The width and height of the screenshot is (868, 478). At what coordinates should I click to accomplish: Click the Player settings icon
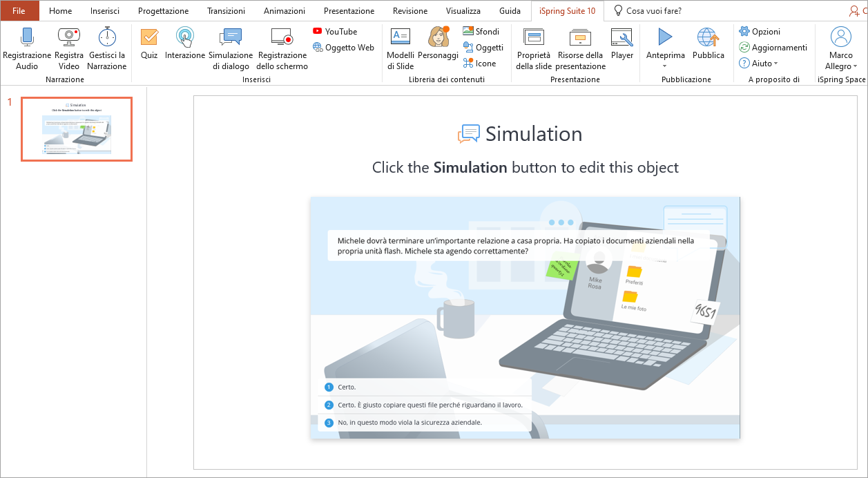(621, 38)
